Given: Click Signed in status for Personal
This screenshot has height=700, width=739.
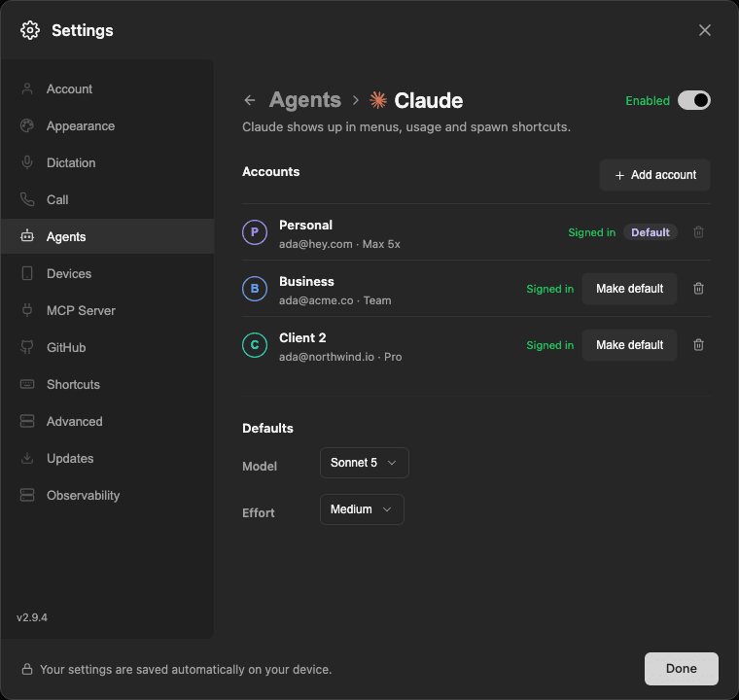Looking at the screenshot, I should tap(591, 232).
